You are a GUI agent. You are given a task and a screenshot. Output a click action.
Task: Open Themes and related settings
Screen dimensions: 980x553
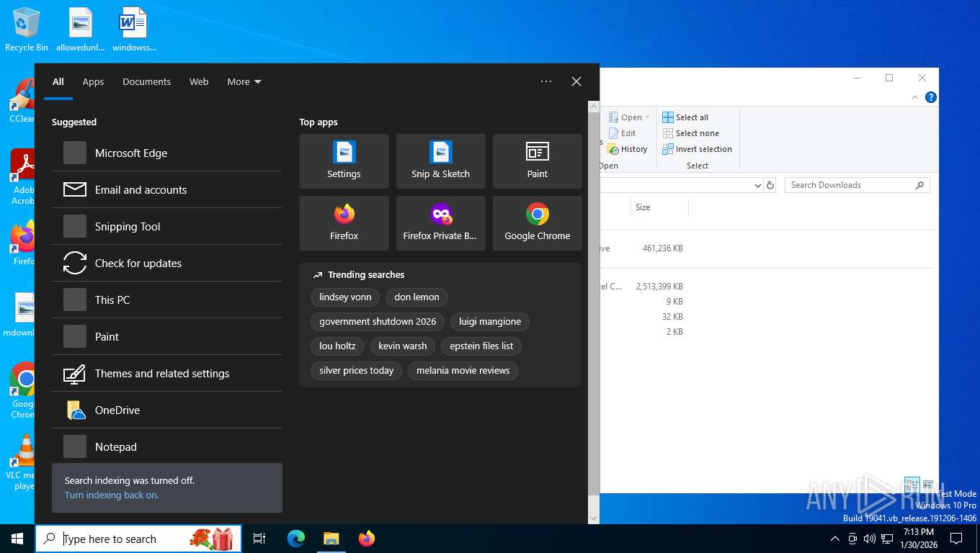pyautogui.click(x=166, y=373)
